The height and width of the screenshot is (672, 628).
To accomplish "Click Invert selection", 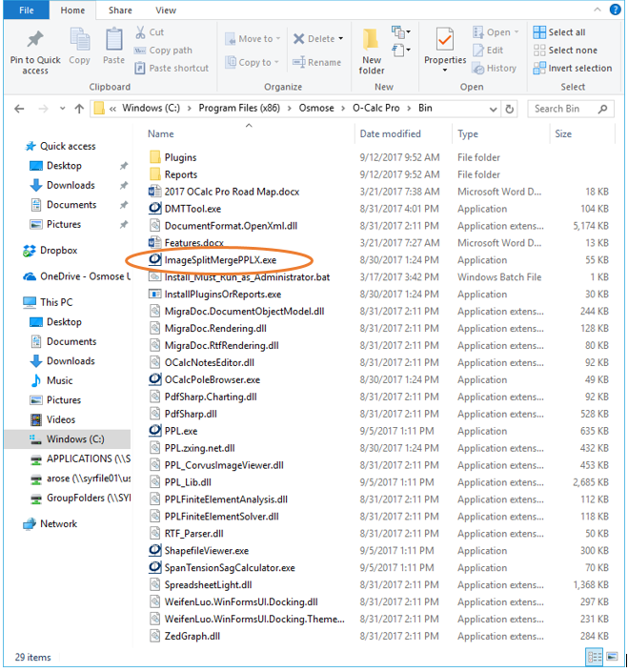I will [573, 68].
